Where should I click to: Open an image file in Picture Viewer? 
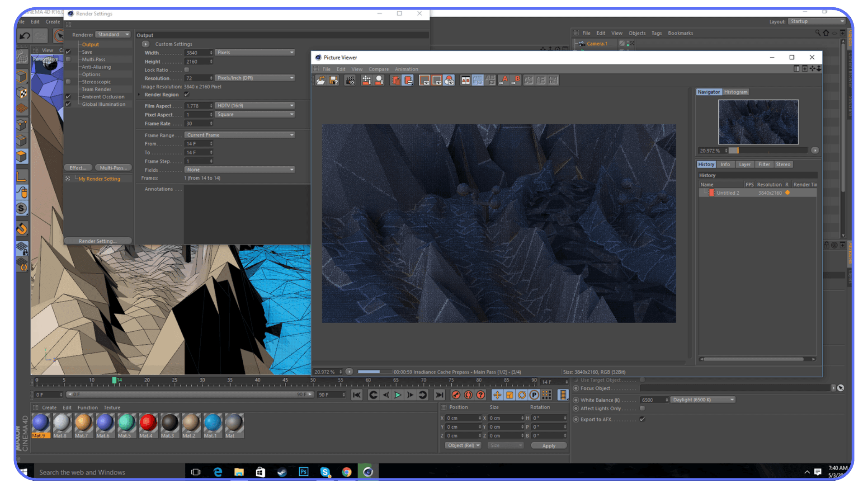pyautogui.click(x=320, y=80)
